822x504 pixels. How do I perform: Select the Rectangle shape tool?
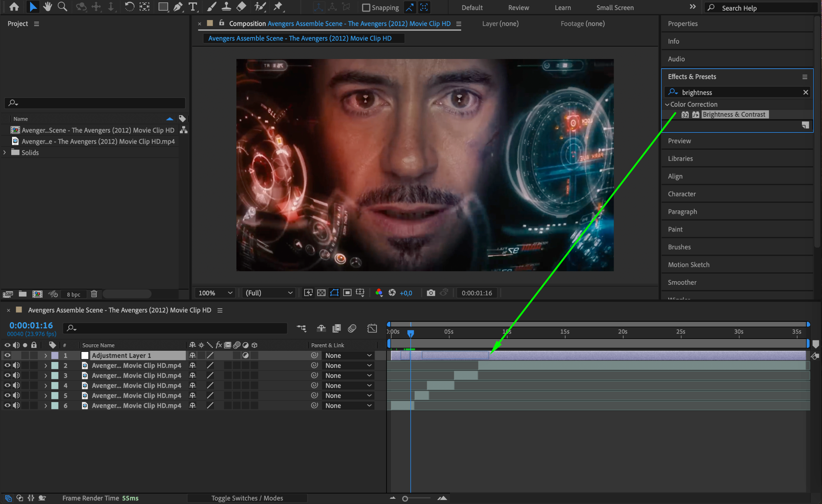click(163, 7)
